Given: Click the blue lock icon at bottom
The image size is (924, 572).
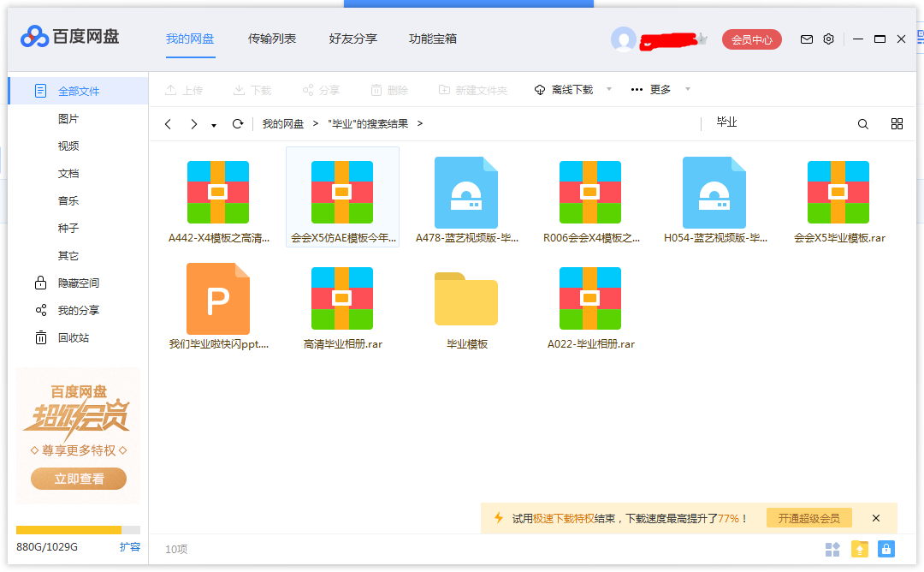Looking at the screenshot, I should point(886,549).
